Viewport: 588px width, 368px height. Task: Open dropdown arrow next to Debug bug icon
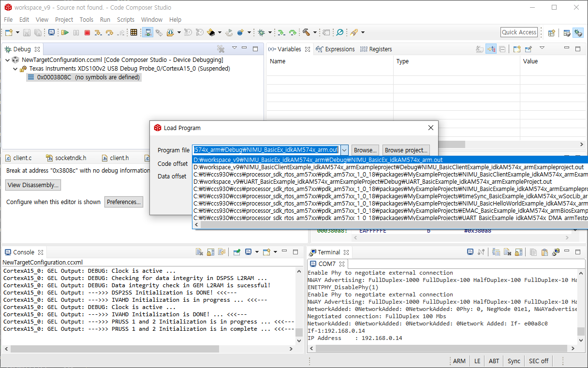point(270,32)
